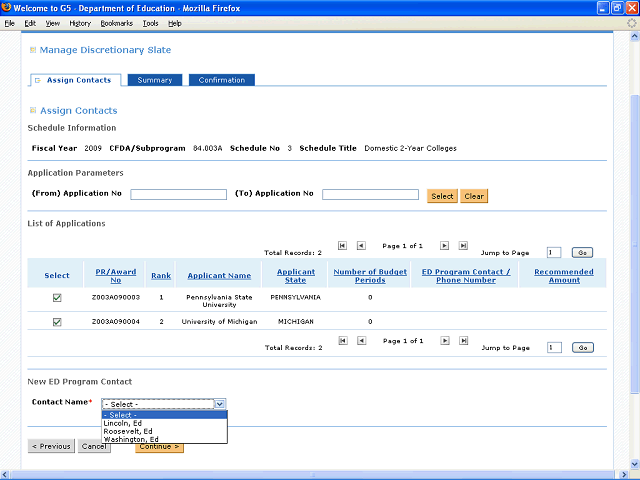Image resolution: width=640 pixels, height=480 pixels.
Task: Click the top next-page arrow icon
Action: [x=444, y=245]
